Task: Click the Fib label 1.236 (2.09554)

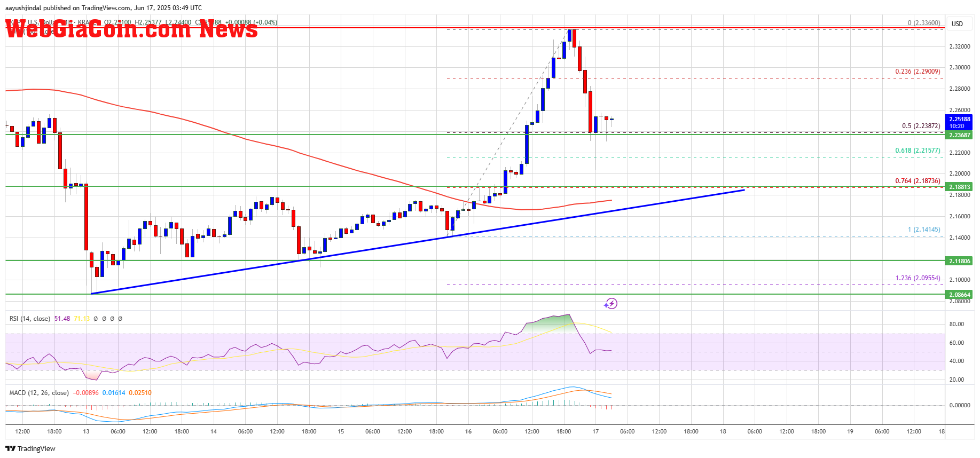Action: [918, 278]
